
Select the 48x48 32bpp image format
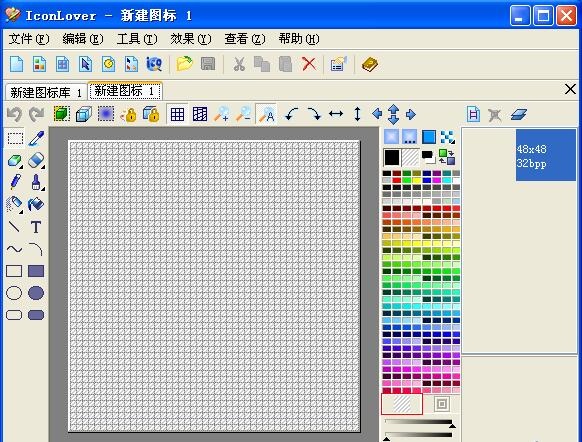546,155
